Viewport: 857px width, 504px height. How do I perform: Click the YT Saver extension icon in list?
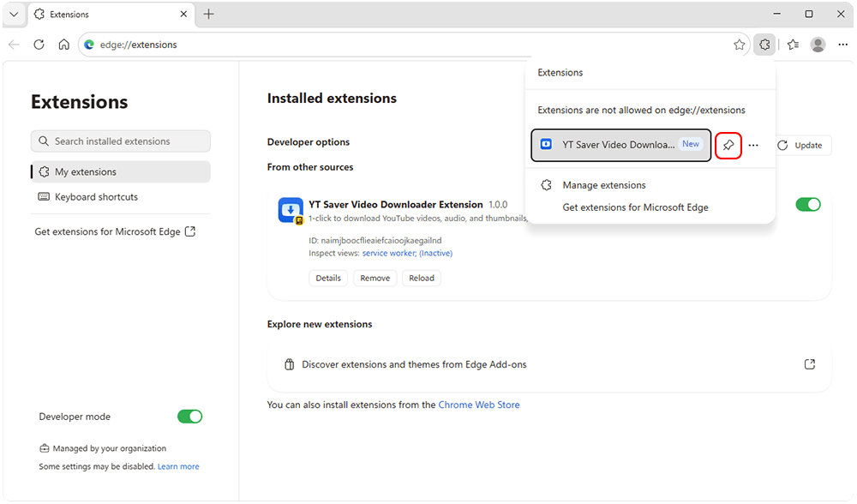point(291,211)
